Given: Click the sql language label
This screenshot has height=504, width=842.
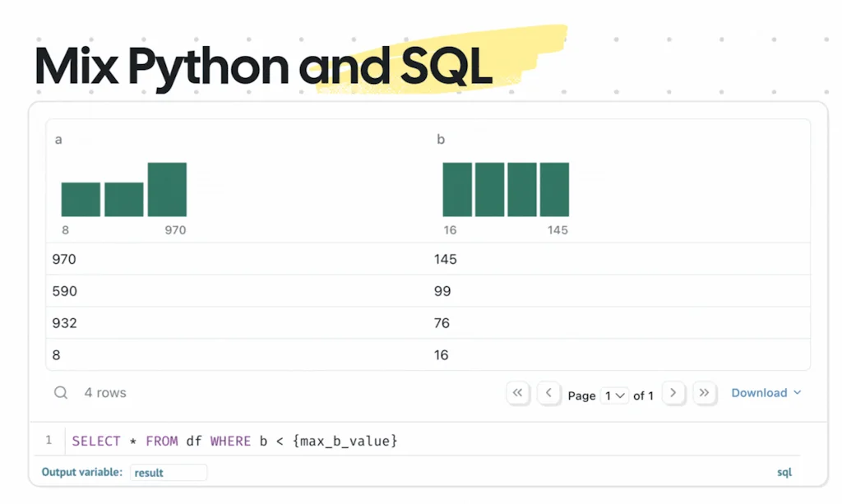Looking at the screenshot, I should pos(784,473).
